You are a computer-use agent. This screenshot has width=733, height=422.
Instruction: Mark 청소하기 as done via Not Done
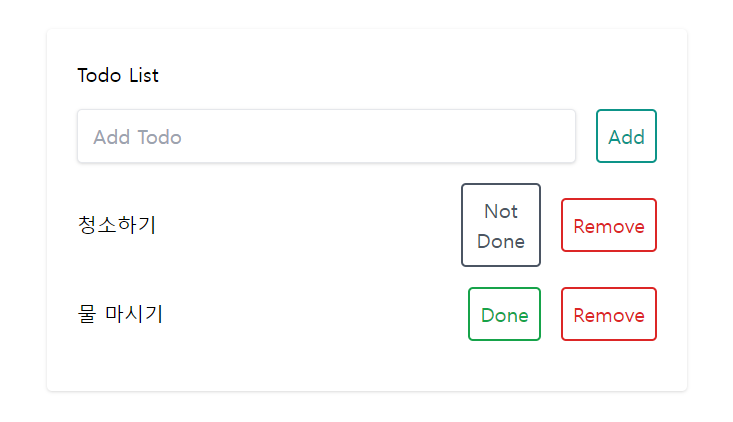click(x=501, y=225)
